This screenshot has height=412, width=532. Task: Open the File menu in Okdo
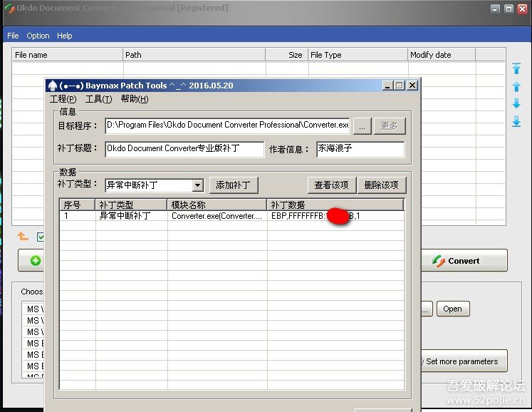click(x=13, y=36)
